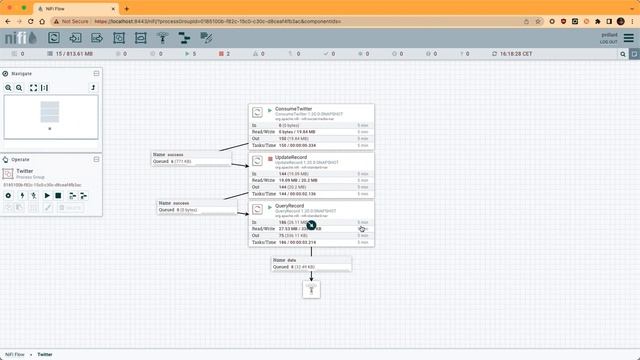
Task: Click the queued 15 / 813.61 MB status
Action: pos(70,54)
